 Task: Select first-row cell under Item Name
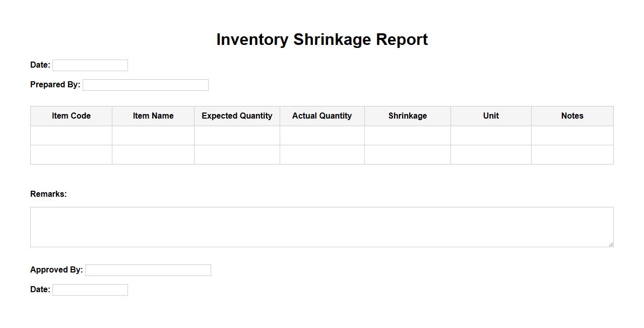pos(153,135)
